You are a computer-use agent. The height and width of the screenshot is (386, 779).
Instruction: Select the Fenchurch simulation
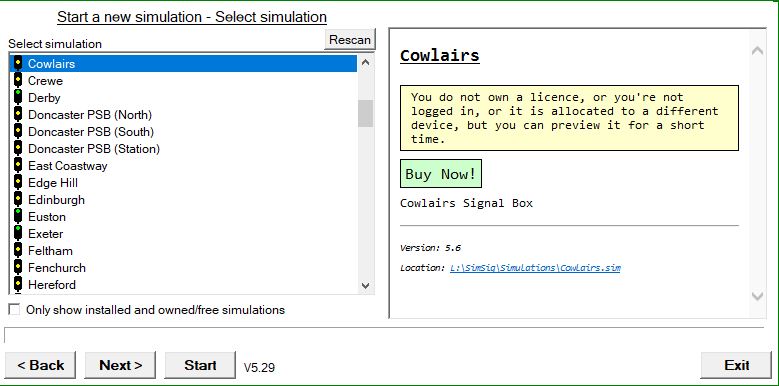click(183, 267)
